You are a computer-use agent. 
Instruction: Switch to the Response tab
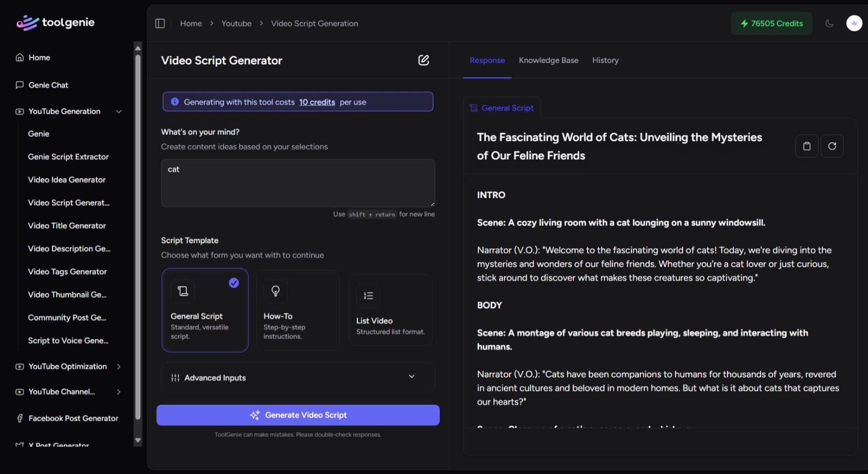click(x=487, y=60)
